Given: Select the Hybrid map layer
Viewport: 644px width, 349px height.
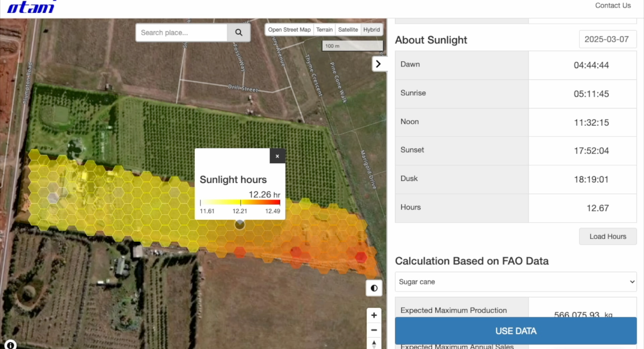Looking at the screenshot, I should [x=371, y=30].
